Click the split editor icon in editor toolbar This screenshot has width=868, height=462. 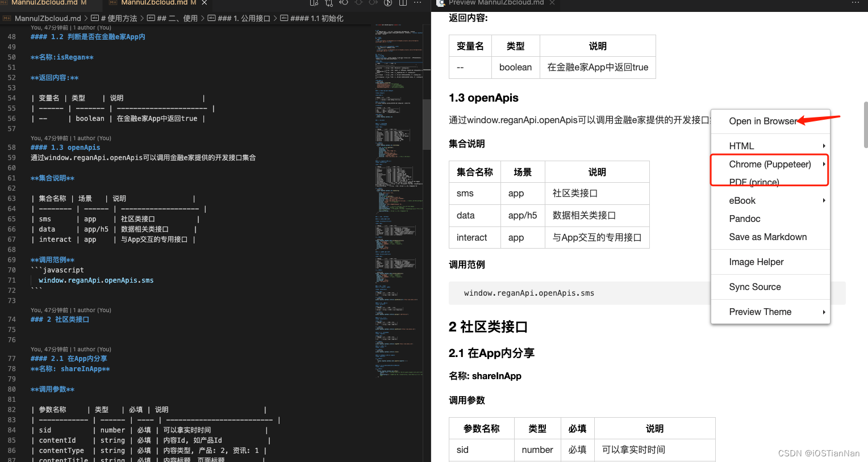(403, 3)
